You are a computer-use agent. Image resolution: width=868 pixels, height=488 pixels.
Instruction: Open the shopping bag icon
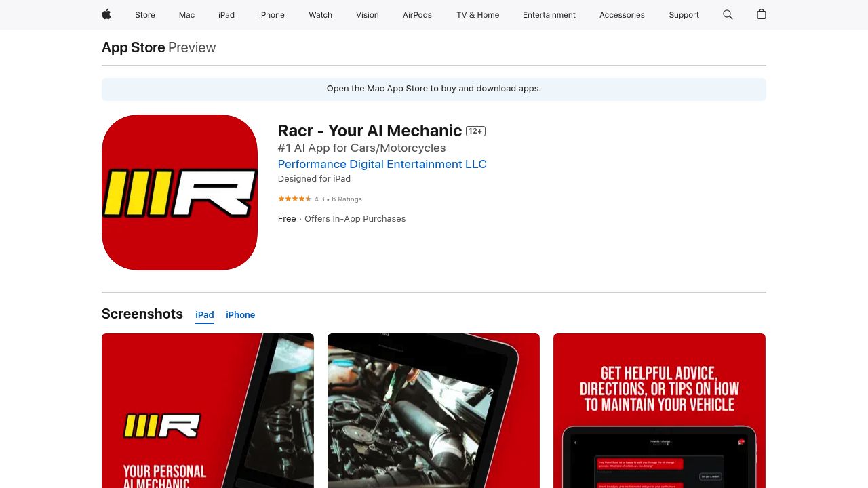point(762,14)
